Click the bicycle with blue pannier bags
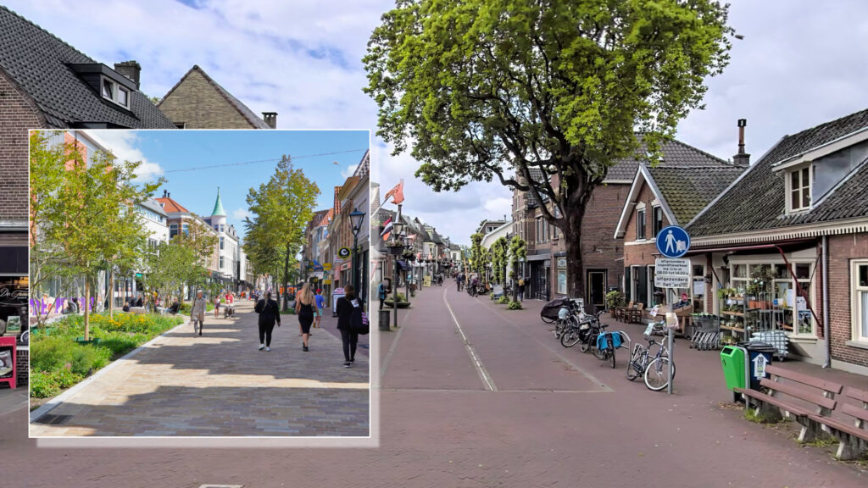 click(x=609, y=342)
